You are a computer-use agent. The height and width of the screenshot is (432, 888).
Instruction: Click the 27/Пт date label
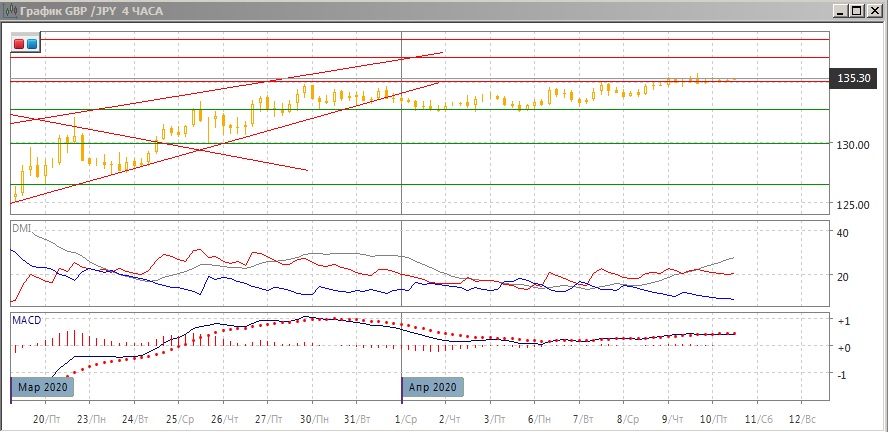269,419
